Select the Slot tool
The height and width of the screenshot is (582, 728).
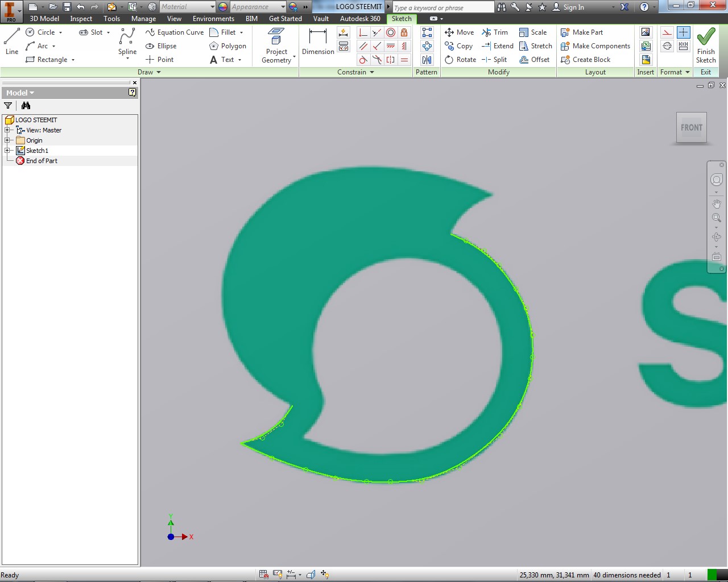click(91, 32)
